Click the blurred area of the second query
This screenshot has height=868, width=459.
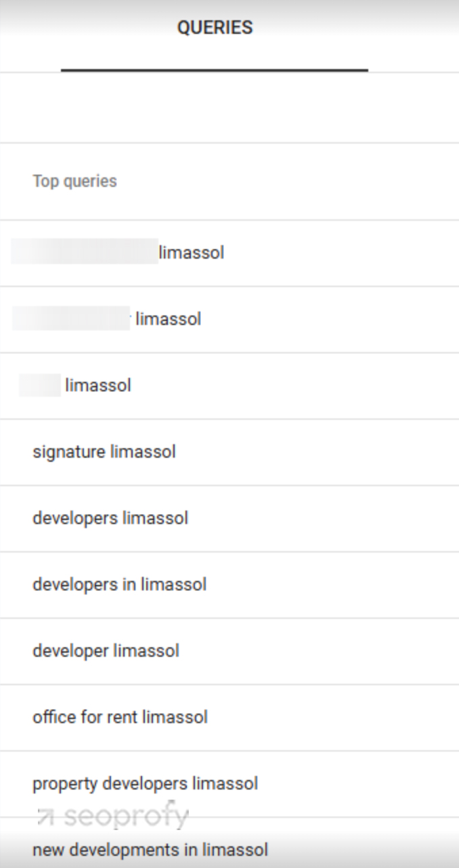[70, 318]
